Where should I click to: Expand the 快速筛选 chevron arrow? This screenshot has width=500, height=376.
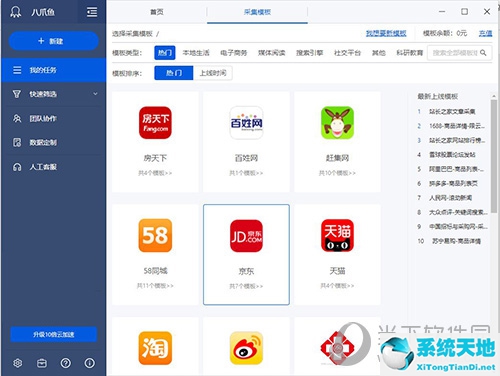[x=95, y=94]
